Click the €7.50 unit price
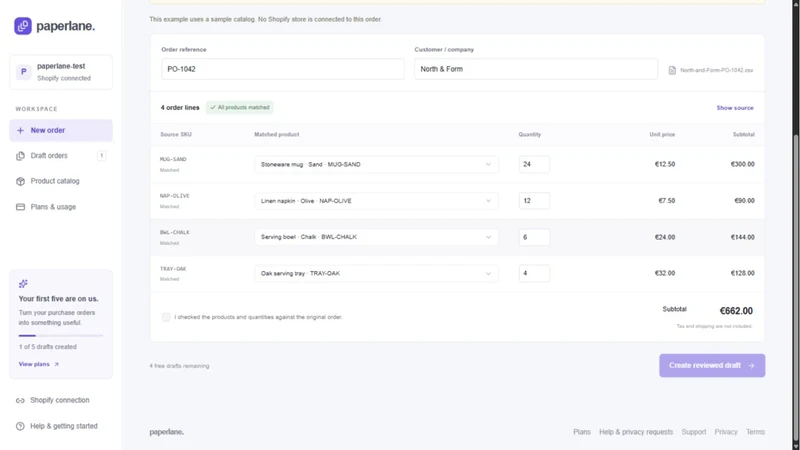Screen dimensions: 800x450 click(666, 201)
